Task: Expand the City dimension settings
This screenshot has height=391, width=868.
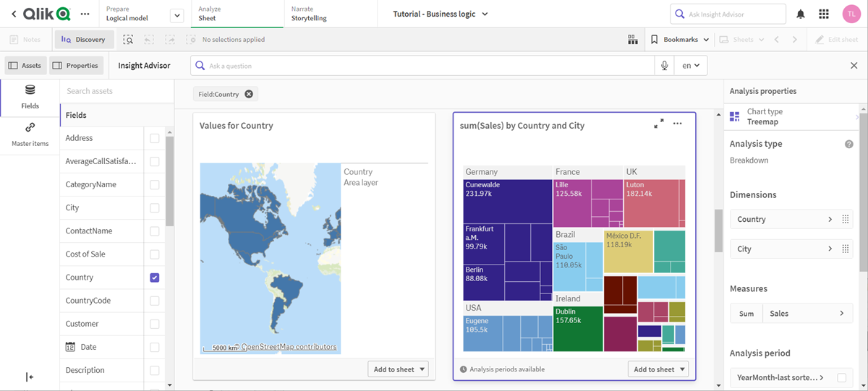Action: [x=830, y=249]
